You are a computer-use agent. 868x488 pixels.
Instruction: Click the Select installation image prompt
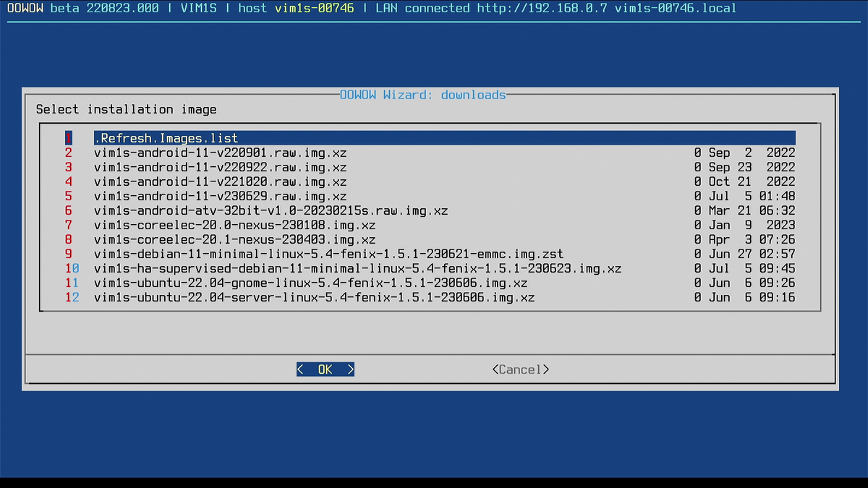click(127, 109)
